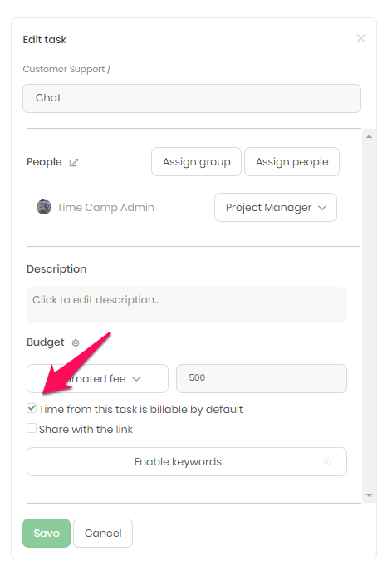This screenshot has height=576, width=392.
Task: Cancel editing the task
Action: point(103,534)
